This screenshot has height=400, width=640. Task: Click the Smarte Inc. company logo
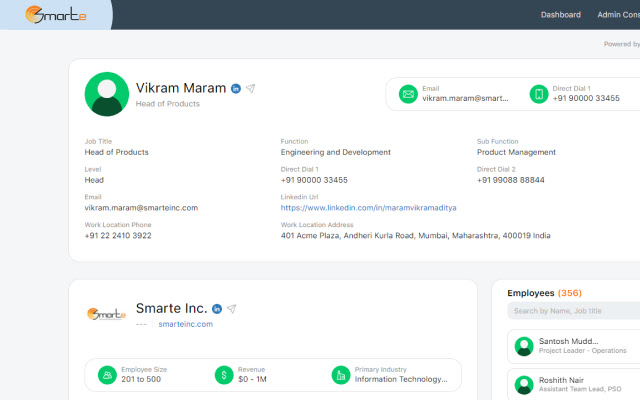(107, 315)
